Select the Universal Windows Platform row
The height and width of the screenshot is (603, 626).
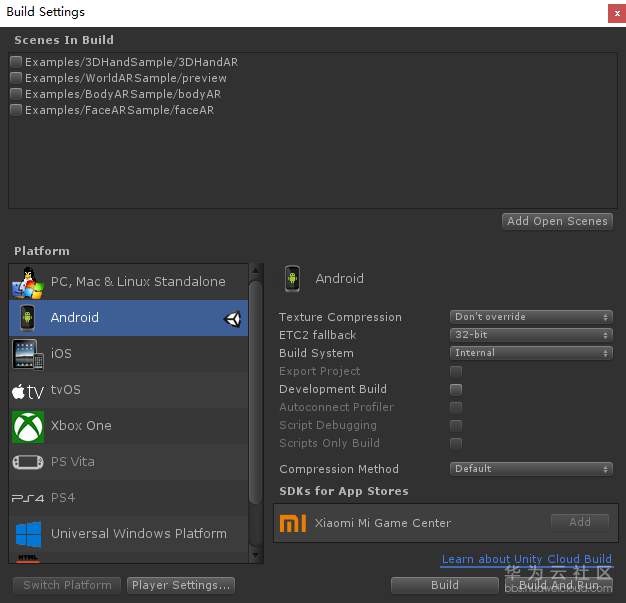point(129,534)
